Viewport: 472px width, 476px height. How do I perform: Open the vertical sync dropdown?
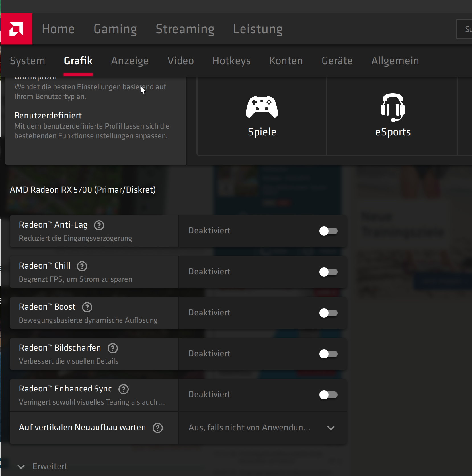pos(262,428)
